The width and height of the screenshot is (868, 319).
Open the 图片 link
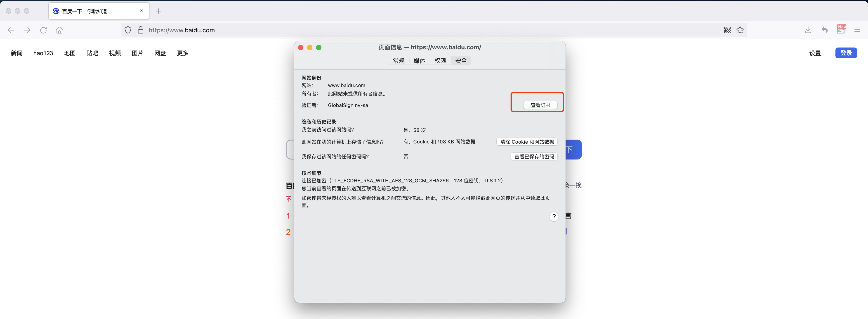tap(137, 53)
